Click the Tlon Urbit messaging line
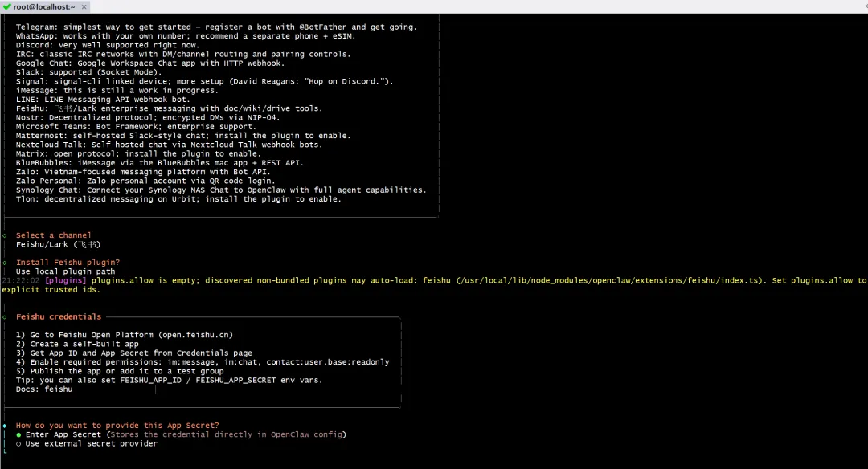Image resolution: width=868 pixels, height=469 pixels. point(178,199)
